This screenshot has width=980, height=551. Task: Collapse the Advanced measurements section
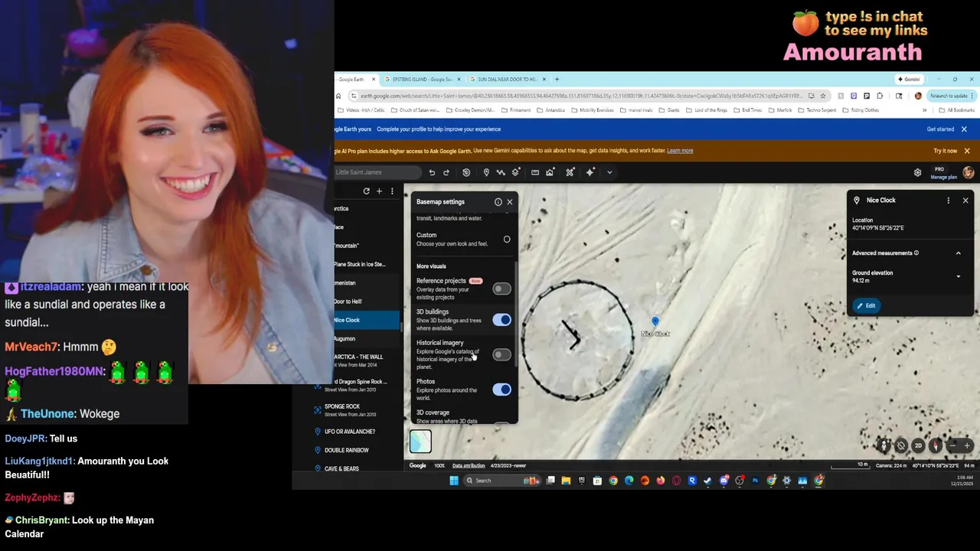point(958,253)
